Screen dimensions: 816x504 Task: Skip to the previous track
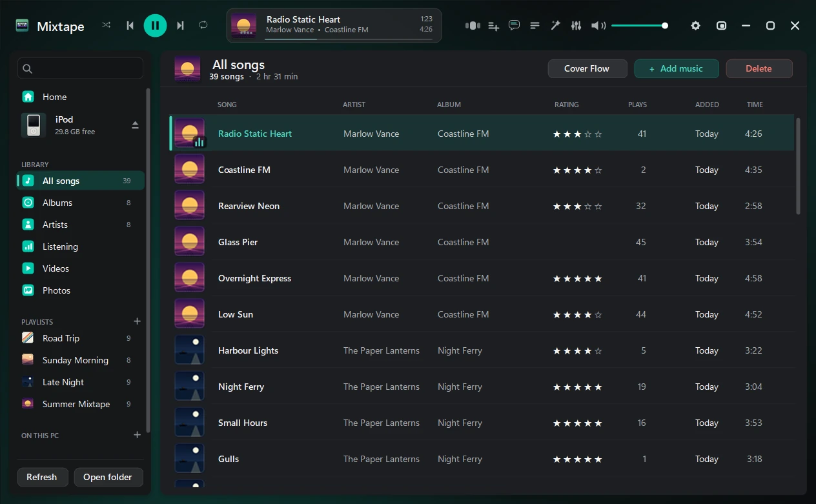point(130,25)
